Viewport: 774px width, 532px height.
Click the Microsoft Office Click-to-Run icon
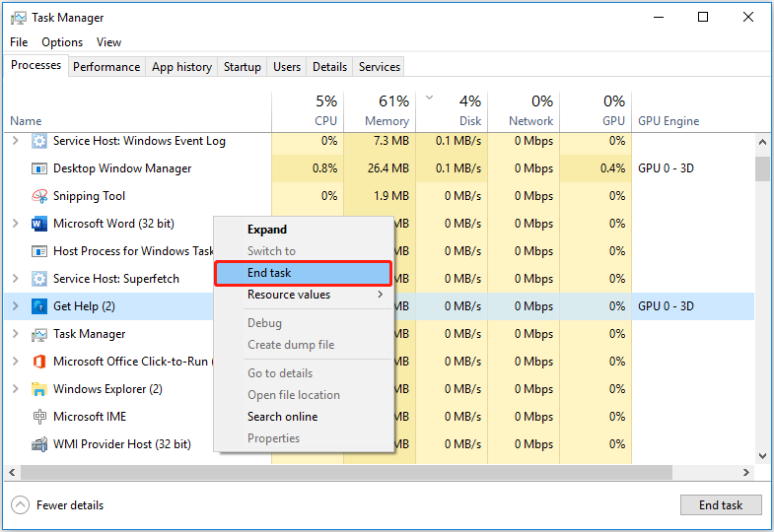click(39, 362)
